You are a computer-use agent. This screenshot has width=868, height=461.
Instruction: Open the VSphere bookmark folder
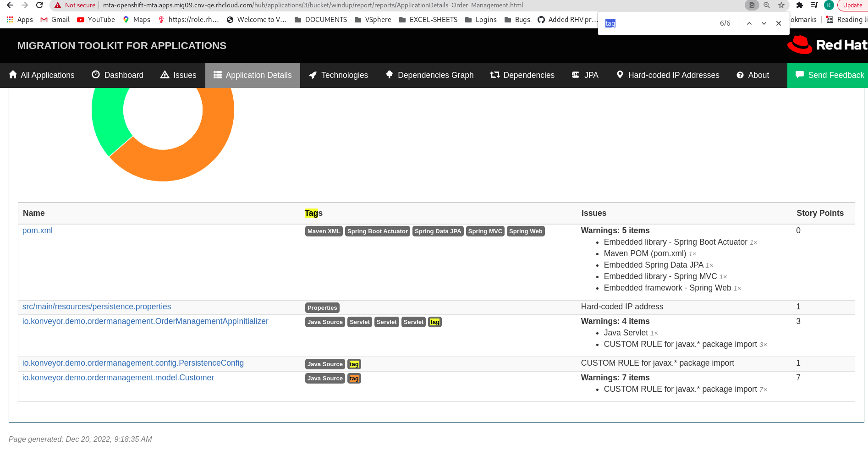[373, 20]
